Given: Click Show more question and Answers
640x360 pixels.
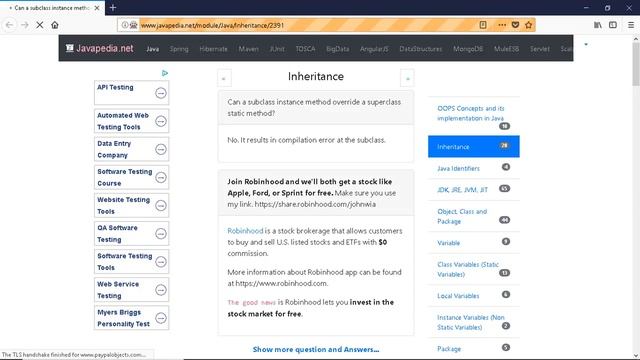Looking at the screenshot, I should pos(316,349).
